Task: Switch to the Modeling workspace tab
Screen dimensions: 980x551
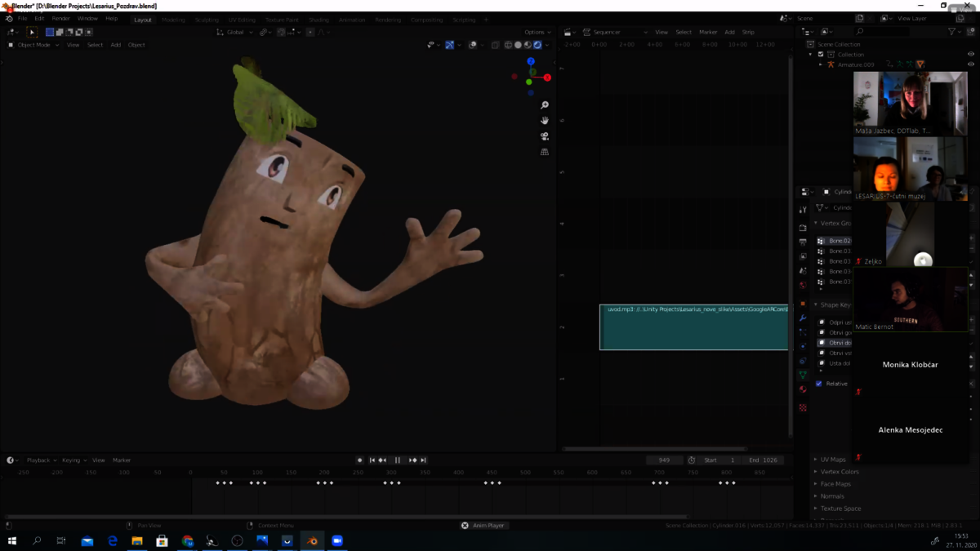Action: (173, 20)
